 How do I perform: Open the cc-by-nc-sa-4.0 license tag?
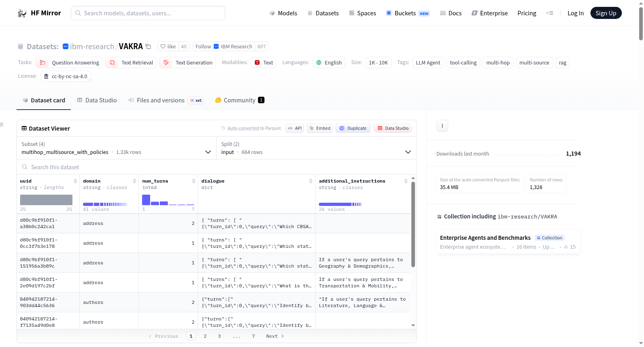pyautogui.click(x=66, y=76)
